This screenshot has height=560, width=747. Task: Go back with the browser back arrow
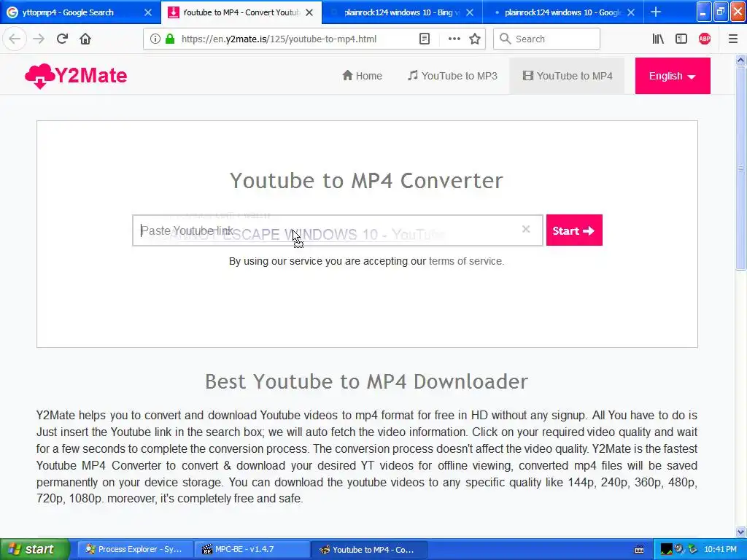pos(15,39)
